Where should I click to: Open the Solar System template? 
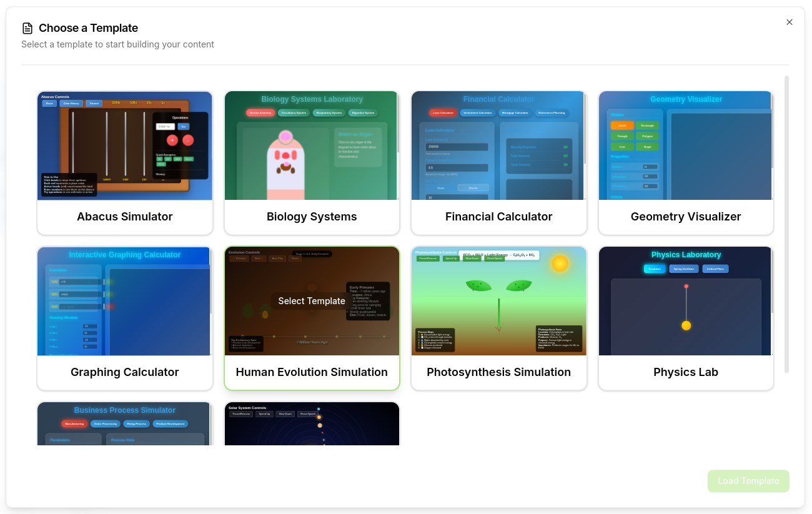click(x=311, y=423)
